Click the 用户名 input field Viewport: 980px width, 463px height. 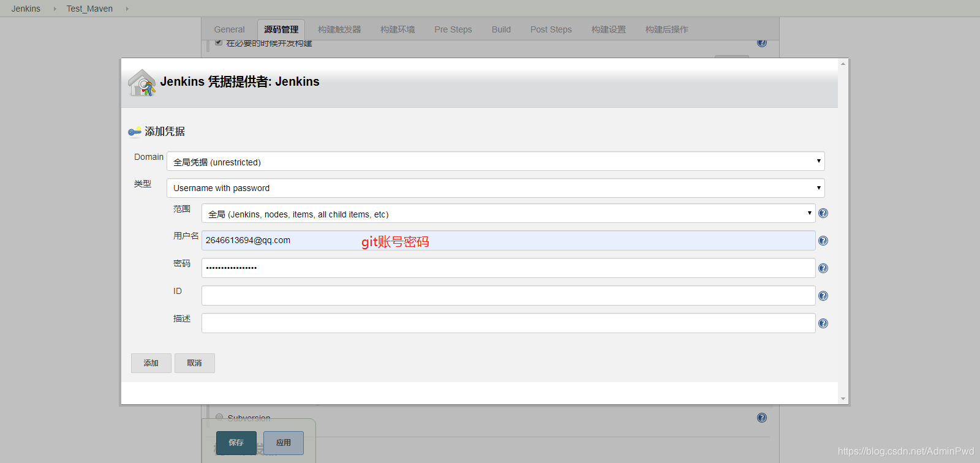click(x=508, y=240)
